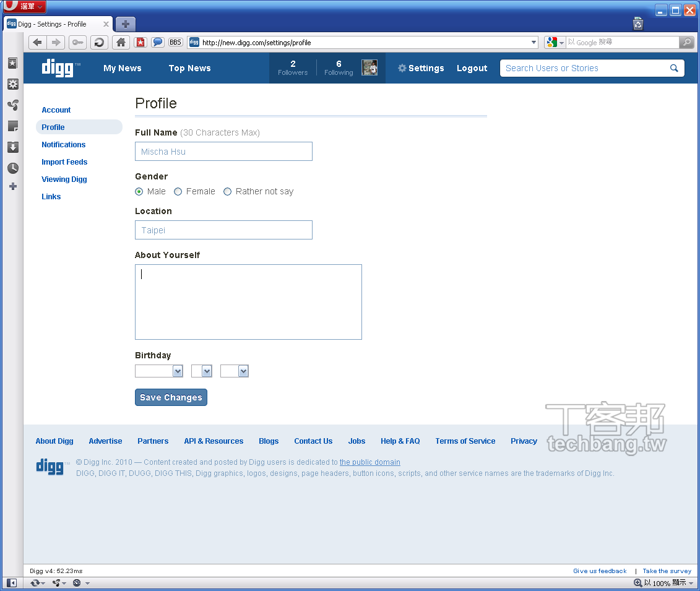The image size is (700, 591).
Task: Expand the last Birthday dropdown
Action: pyautogui.click(x=235, y=371)
